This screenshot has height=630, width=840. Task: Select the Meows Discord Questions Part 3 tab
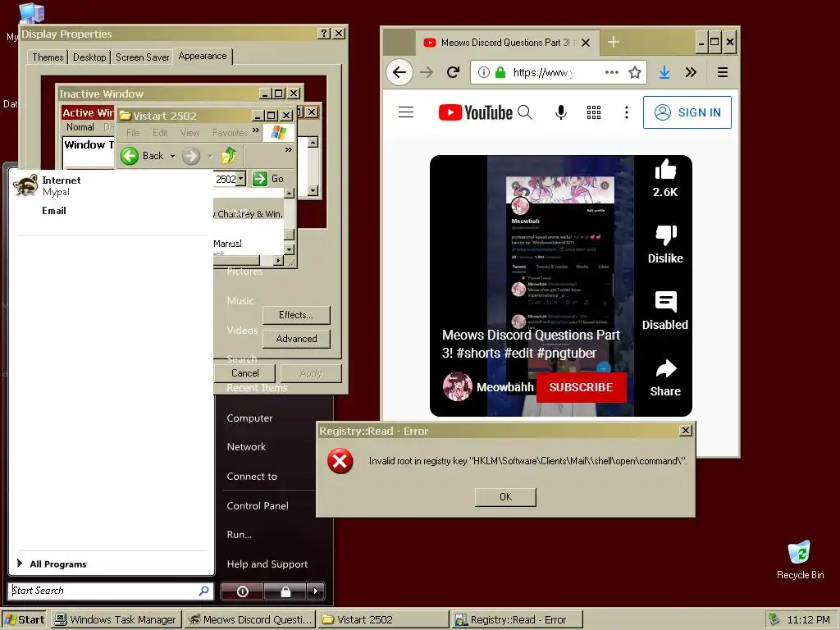click(x=507, y=43)
